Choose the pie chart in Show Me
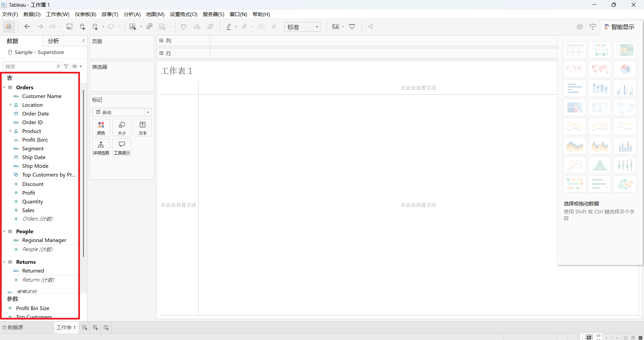The image size is (644, 340). (x=625, y=69)
